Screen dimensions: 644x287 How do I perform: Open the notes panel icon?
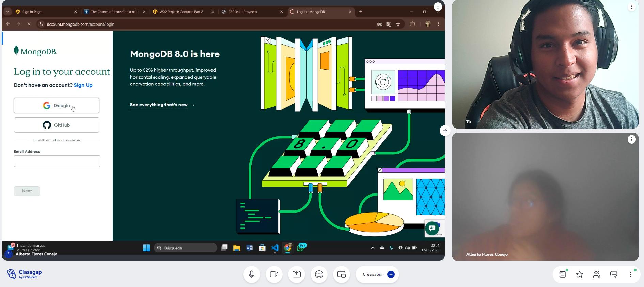tap(563, 274)
